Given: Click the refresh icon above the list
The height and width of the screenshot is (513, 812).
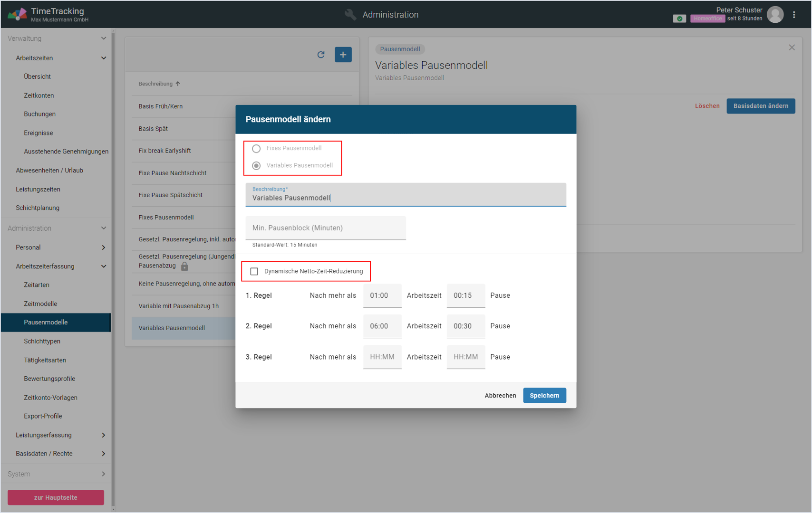Looking at the screenshot, I should (321, 55).
